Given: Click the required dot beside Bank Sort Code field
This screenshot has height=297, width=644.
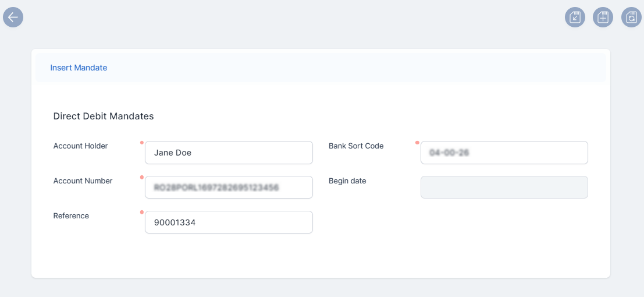Looking at the screenshot, I should click(x=417, y=143).
